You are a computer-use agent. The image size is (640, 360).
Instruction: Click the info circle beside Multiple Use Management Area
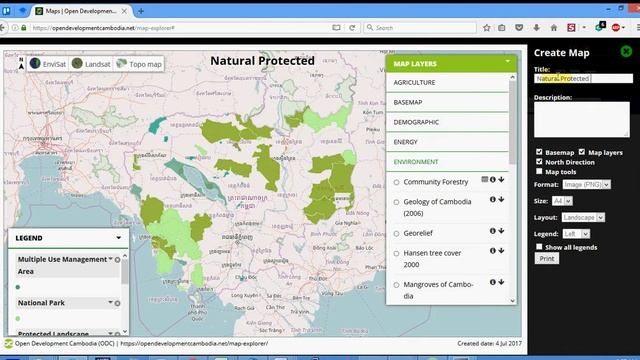pos(118,260)
